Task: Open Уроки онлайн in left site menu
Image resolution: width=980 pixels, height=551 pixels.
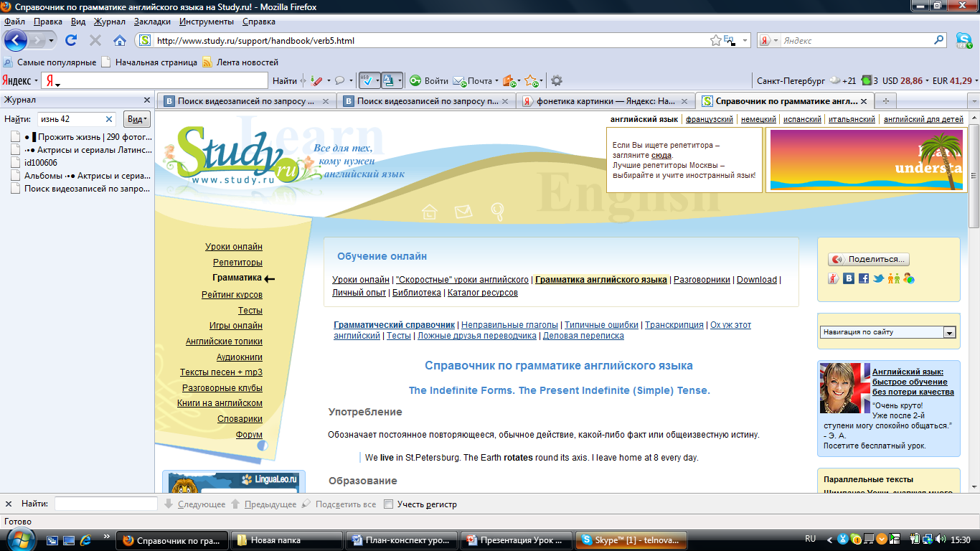Action: click(234, 247)
